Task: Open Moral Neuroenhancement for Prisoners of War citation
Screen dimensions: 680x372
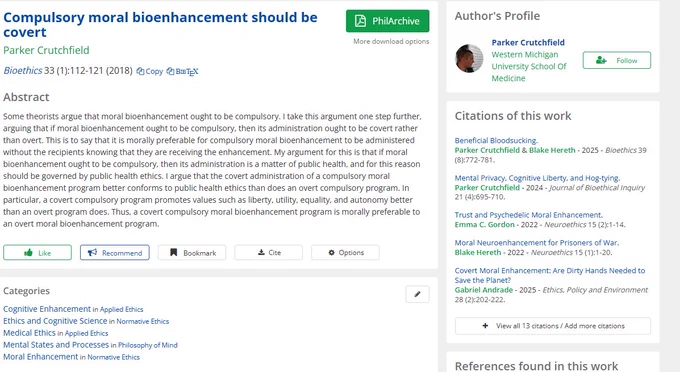Action: (x=536, y=242)
